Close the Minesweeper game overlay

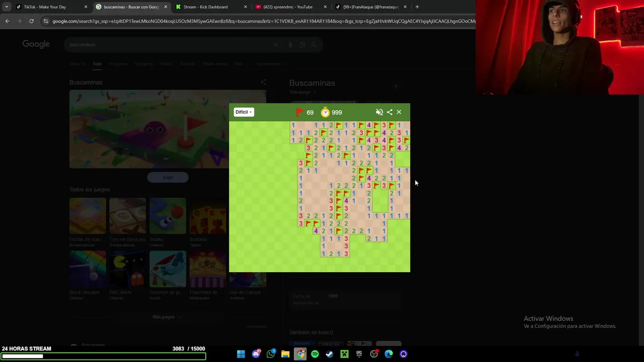pos(399,112)
